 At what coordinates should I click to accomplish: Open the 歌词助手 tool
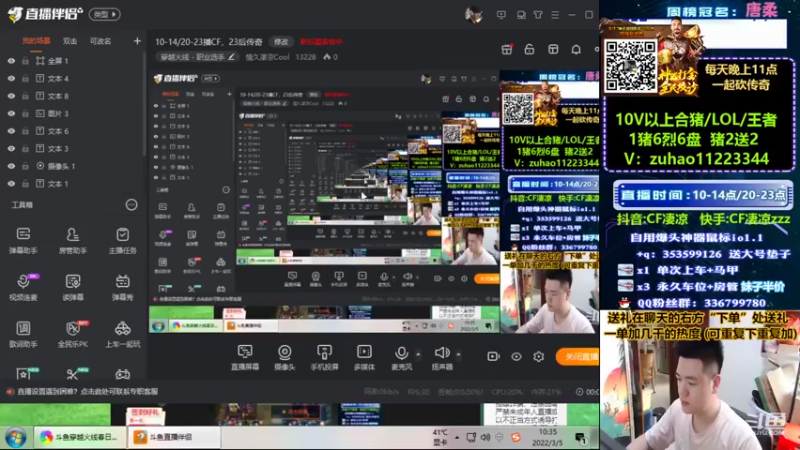tap(23, 334)
